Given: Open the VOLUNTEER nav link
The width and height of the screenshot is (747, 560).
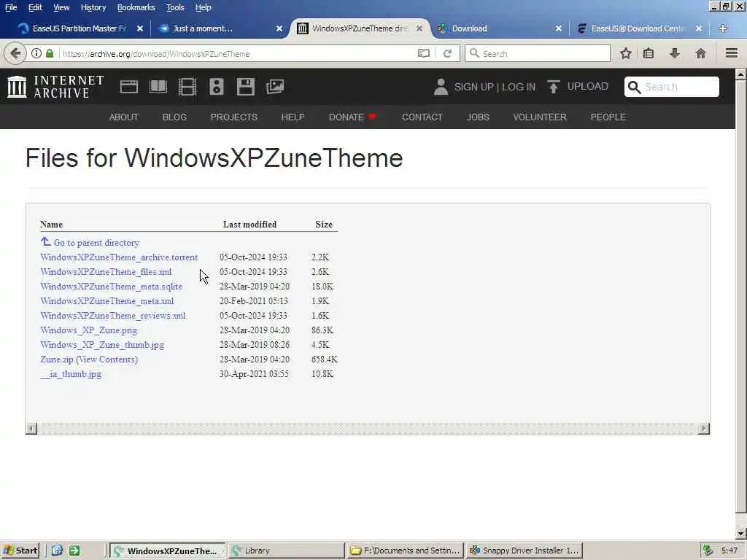Looking at the screenshot, I should (x=540, y=117).
